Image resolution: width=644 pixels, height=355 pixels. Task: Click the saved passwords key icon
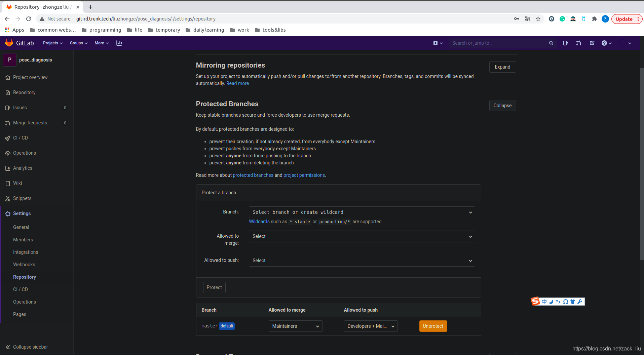coord(517,19)
